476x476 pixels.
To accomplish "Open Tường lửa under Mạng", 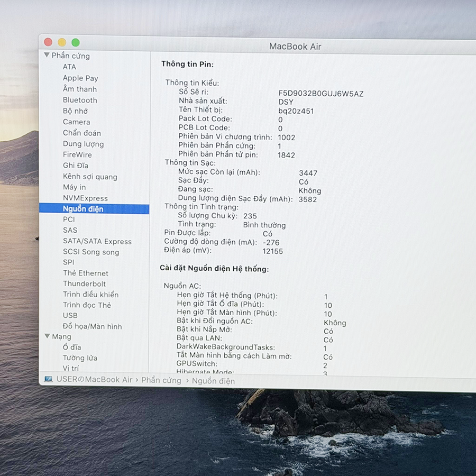I will 80,358.
